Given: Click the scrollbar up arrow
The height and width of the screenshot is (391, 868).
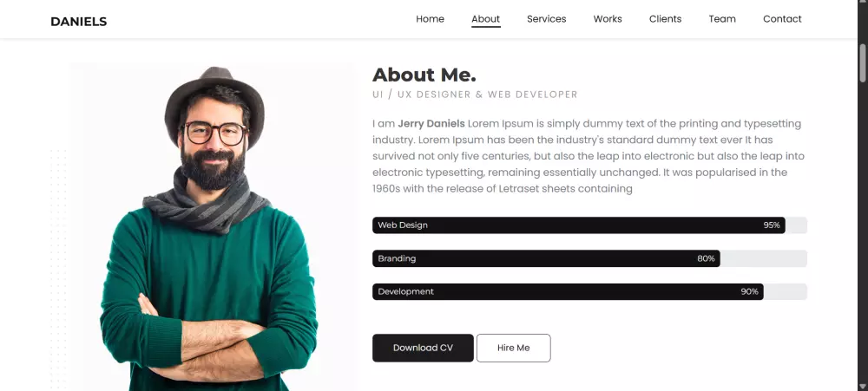Looking at the screenshot, I should pos(863,7).
